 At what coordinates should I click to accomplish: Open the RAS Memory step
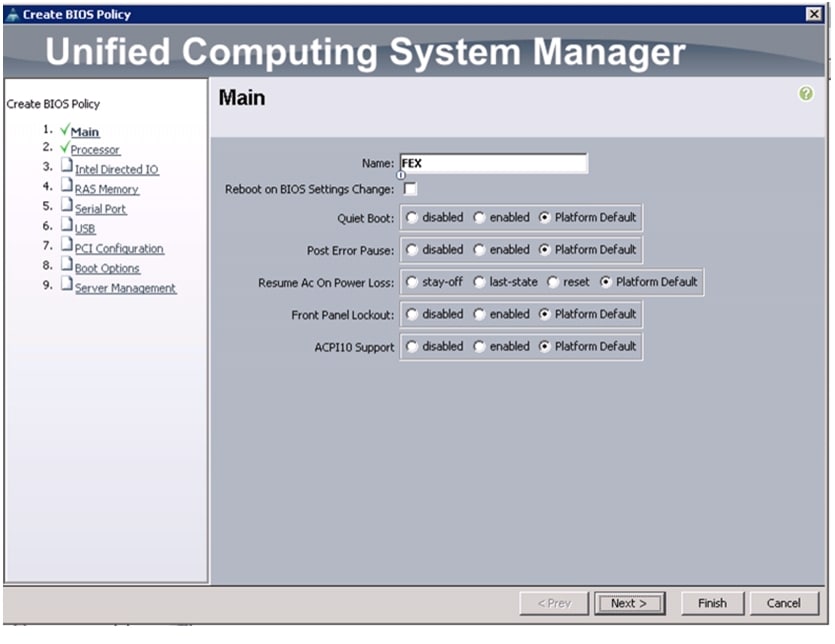tap(107, 189)
